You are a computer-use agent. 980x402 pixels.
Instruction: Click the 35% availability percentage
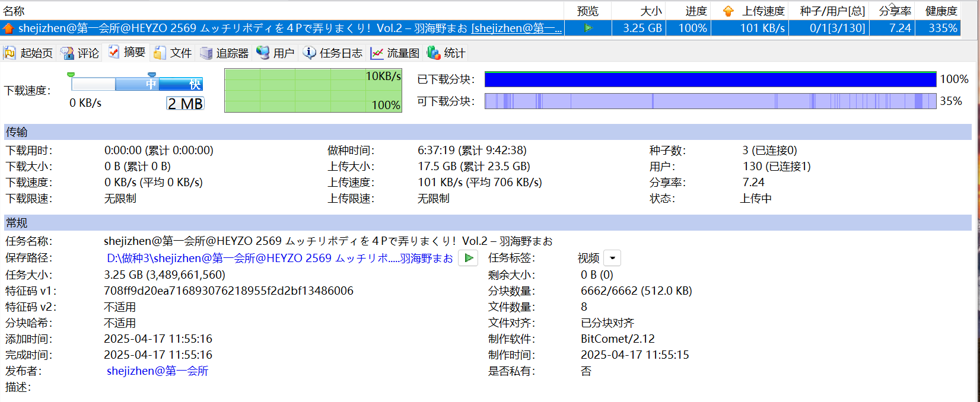(951, 101)
